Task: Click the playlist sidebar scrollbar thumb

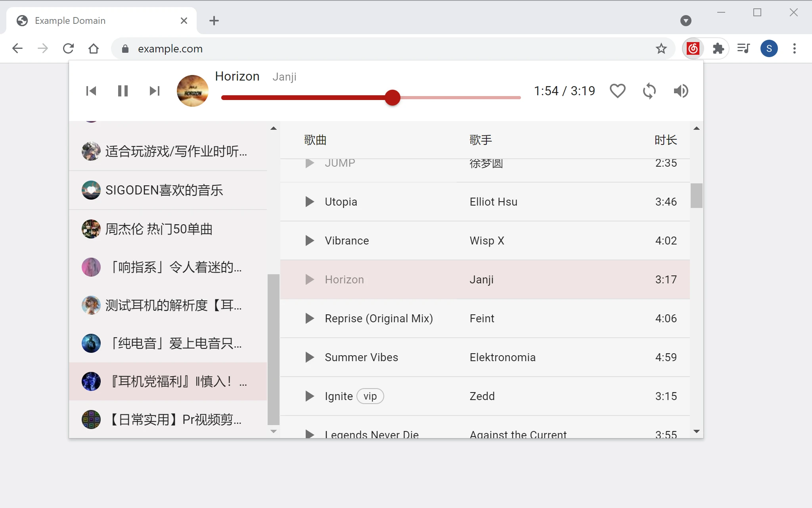Action: [x=274, y=349]
